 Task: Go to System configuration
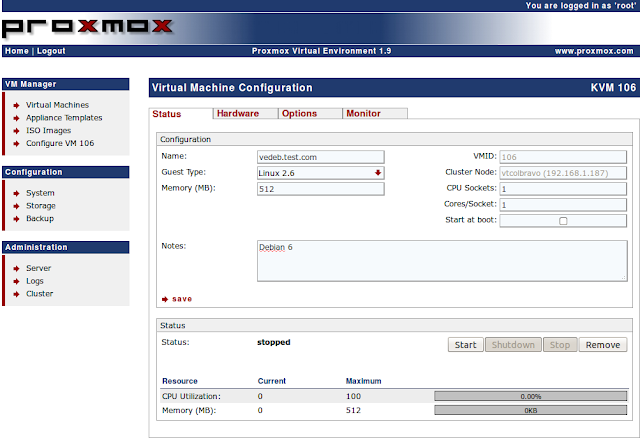pos(40,193)
